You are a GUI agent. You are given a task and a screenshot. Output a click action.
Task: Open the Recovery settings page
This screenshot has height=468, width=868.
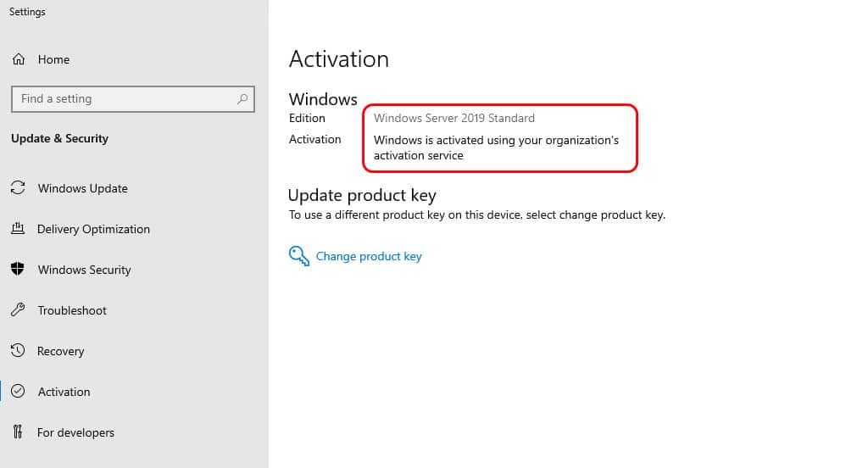pyautogui.click(x=60, y=351)
